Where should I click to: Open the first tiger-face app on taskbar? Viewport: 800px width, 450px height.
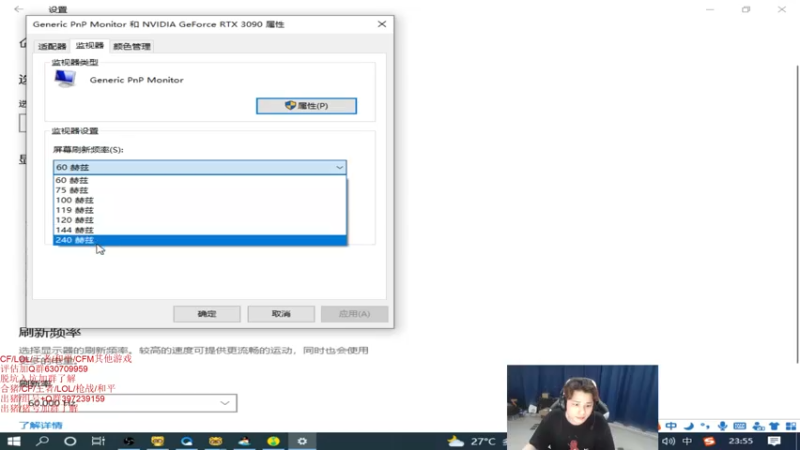coord(158,441)
